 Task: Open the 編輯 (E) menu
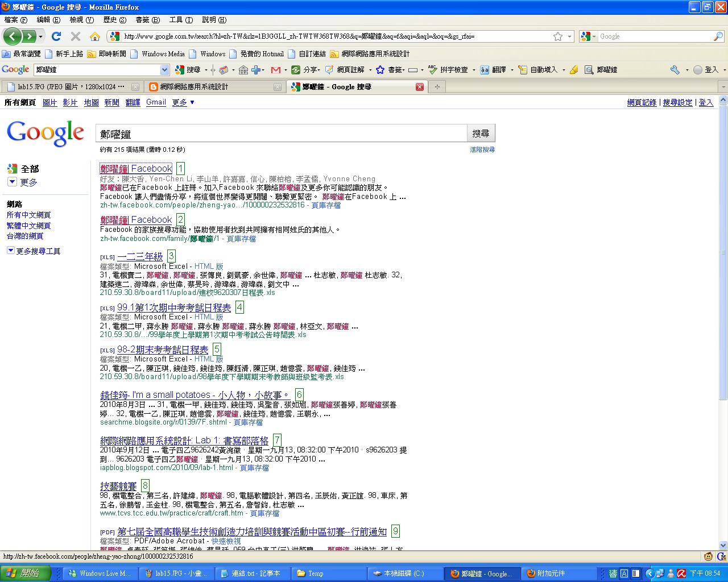coord(48,20)
